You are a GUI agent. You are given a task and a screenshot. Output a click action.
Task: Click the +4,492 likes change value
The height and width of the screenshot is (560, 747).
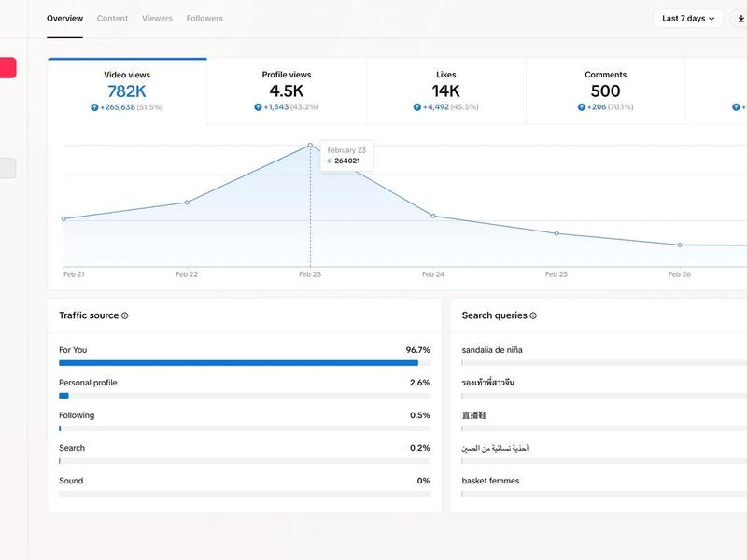(x=436, y=107)
